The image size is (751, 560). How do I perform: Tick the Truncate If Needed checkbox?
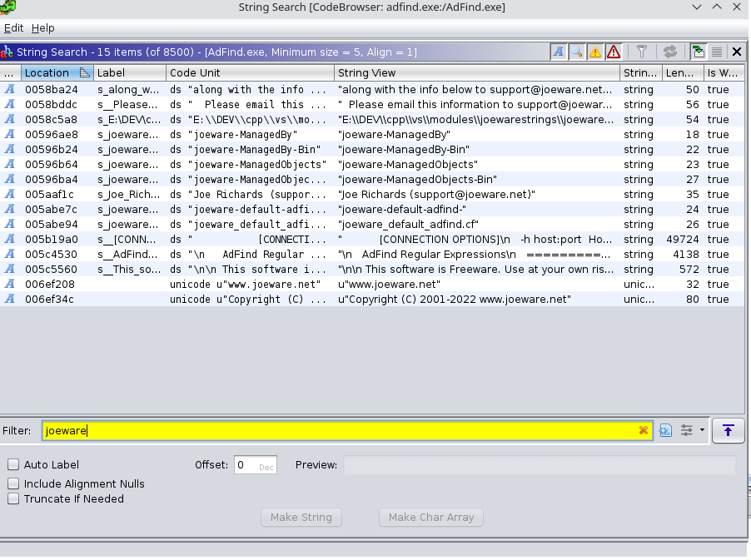click(14, 499)
